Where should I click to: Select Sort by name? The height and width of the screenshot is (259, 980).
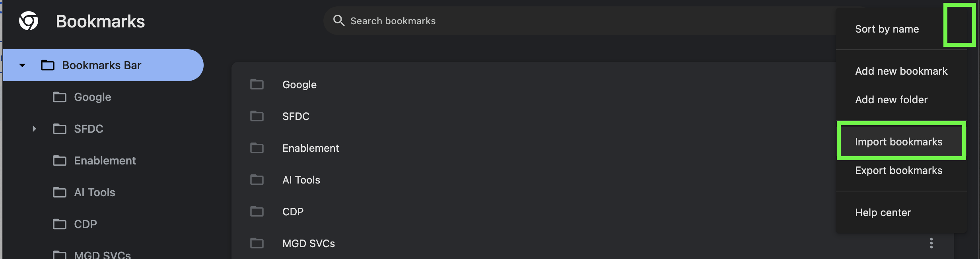pos(887,29)
